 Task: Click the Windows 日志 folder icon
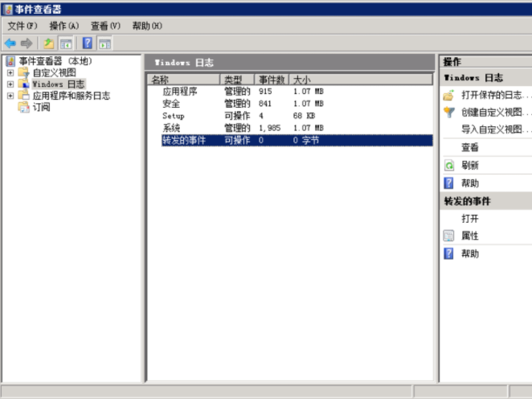coord(24,84)
